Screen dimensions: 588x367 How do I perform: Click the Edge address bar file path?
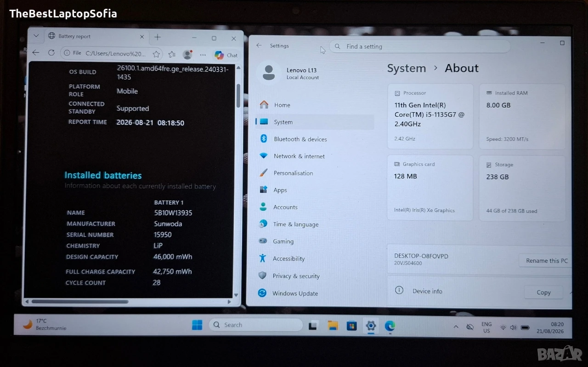point(116,53)
